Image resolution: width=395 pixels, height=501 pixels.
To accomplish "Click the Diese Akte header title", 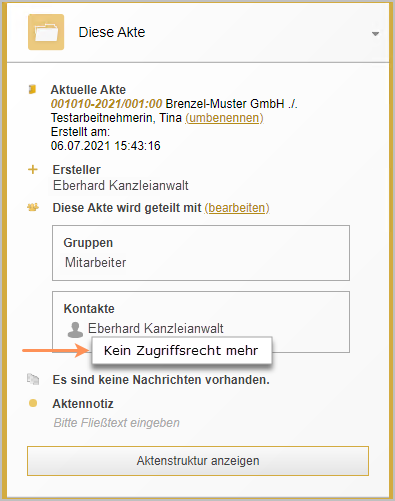I will 112,32.
